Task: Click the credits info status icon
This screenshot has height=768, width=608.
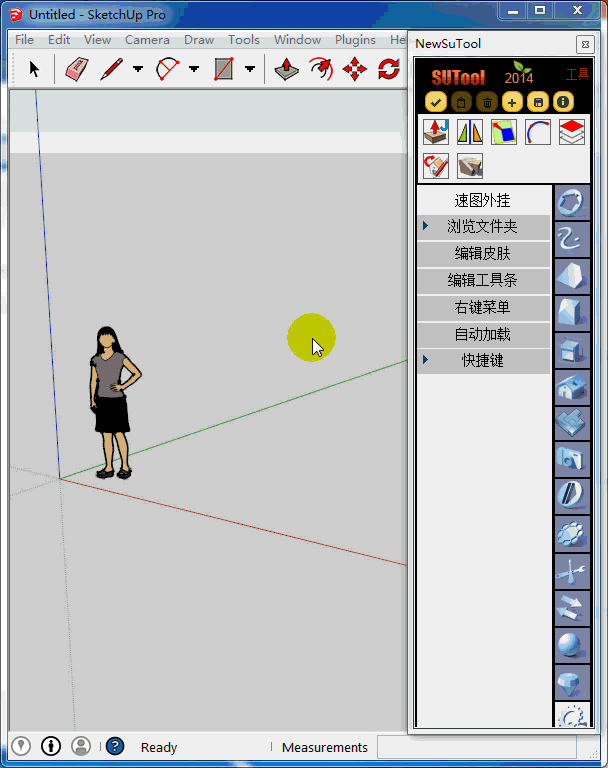Action: 51,746
